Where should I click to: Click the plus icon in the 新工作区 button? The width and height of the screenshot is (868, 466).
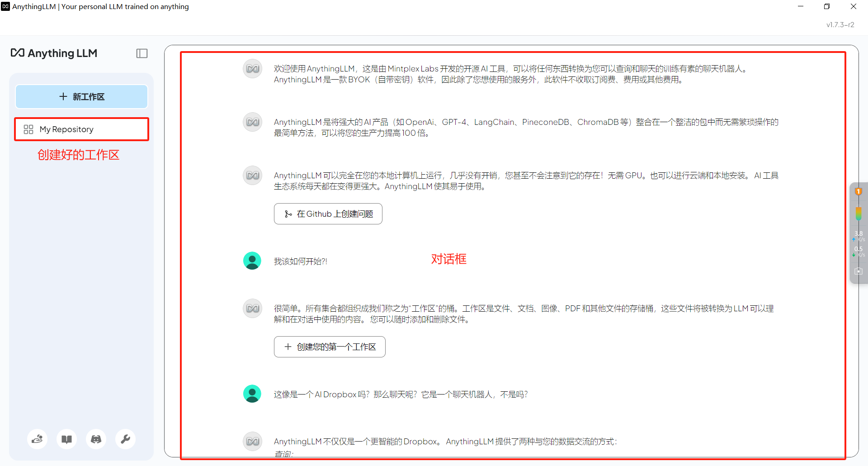click(63, 97)
